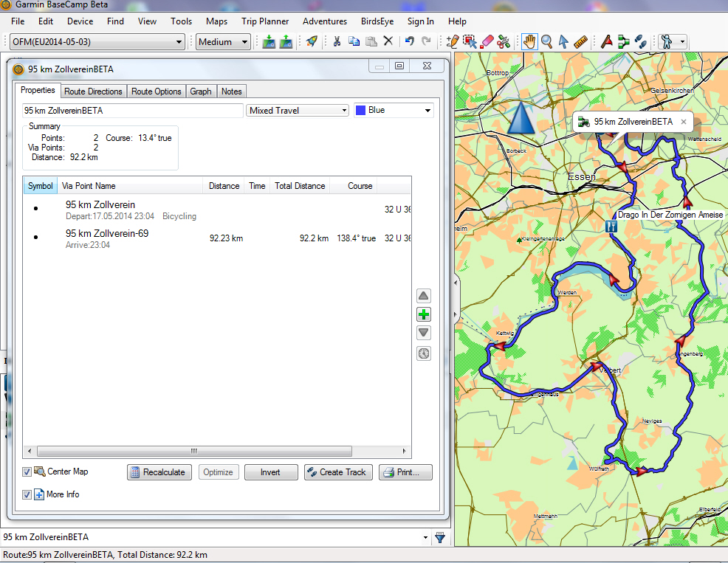Click the Recalculate button
The height and width of the screenshot is (563, 728).
pyautogui.click(x=159, y=472)
